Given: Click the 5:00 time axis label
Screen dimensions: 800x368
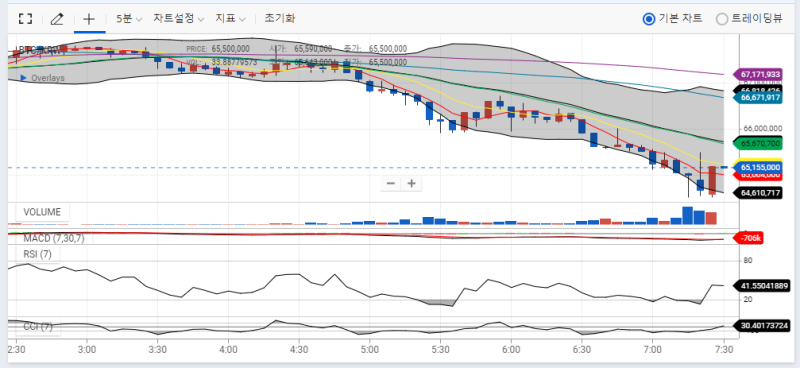Looking at the screenshot, I should (370, 351).
